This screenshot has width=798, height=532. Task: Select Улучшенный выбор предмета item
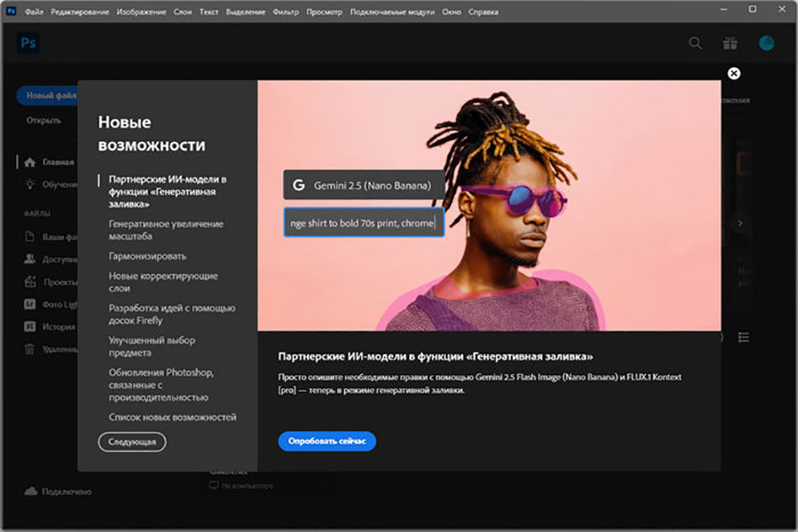pos(152,347)
